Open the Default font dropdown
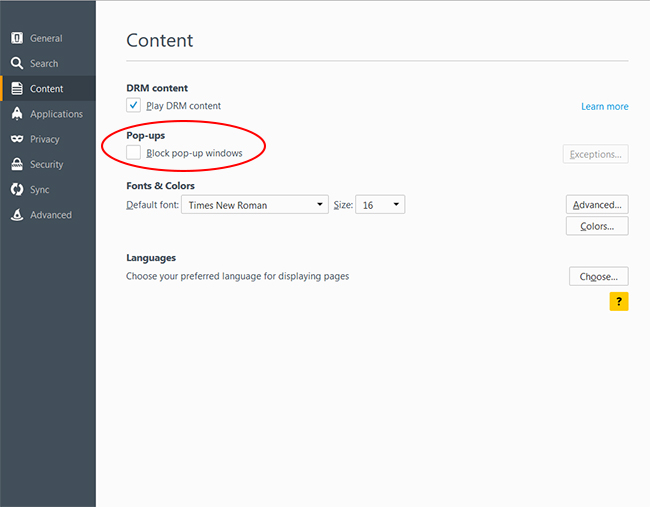650x507 pixels. point(255,204)
